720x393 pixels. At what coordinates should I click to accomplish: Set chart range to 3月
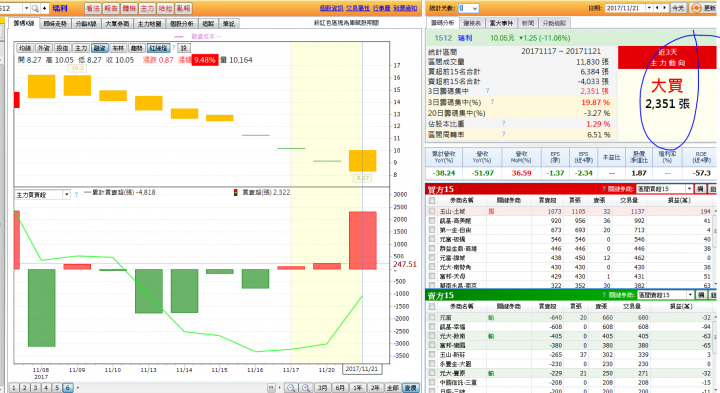[x=322, y=388]
